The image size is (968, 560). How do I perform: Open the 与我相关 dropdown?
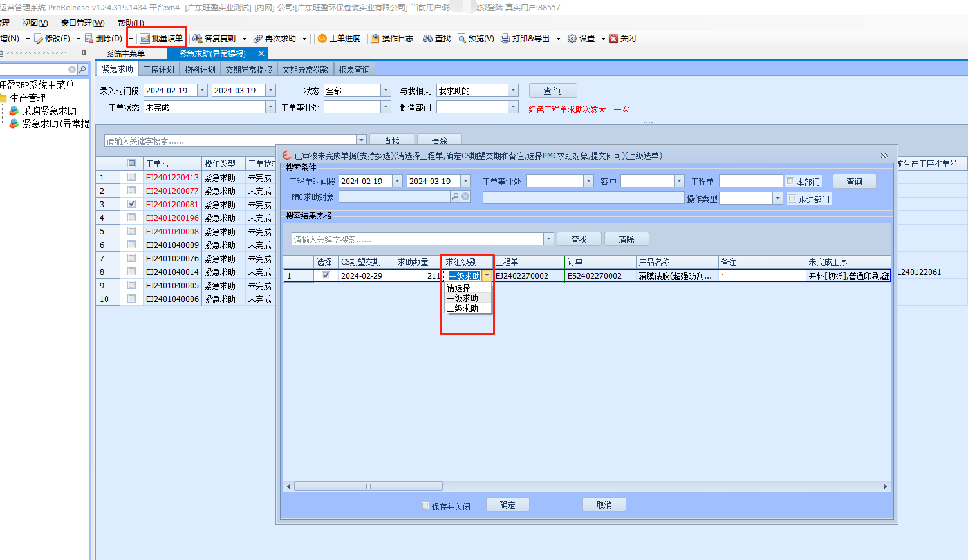pos(513,90)
